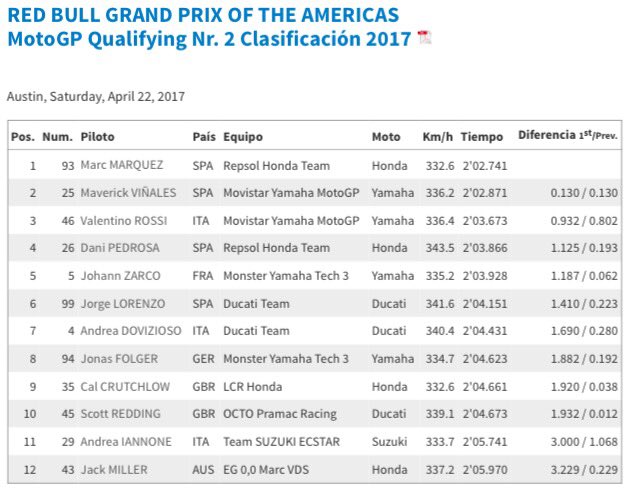Select the Pos. column header
The width and height of the screenshot is (628, 490).
(23, 137)
